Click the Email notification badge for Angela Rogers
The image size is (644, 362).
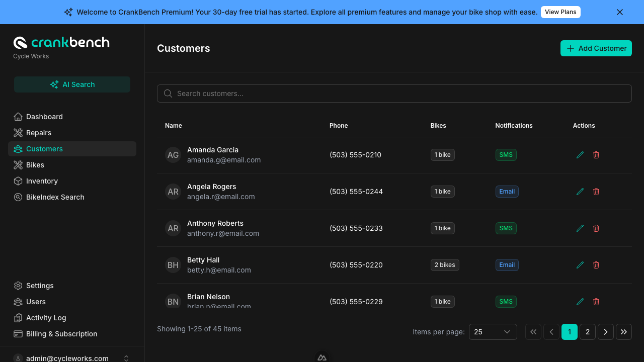tap(507, 192)
